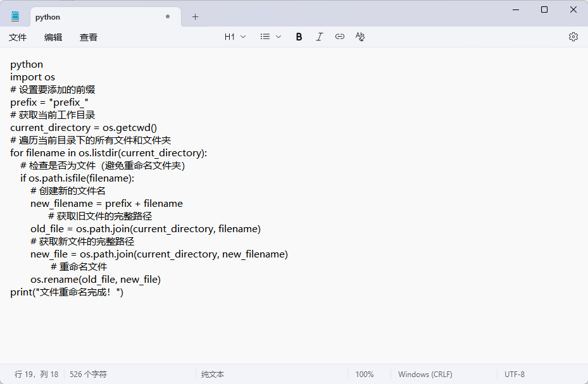Click comment '# 重命名文件'

(x=78, y=267)
